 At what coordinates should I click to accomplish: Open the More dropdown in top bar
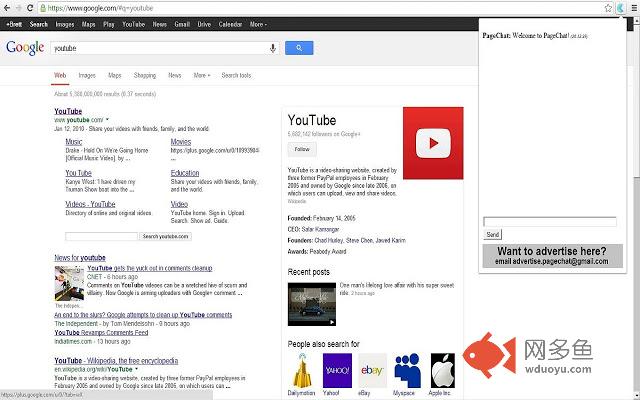tap(258, 24)
